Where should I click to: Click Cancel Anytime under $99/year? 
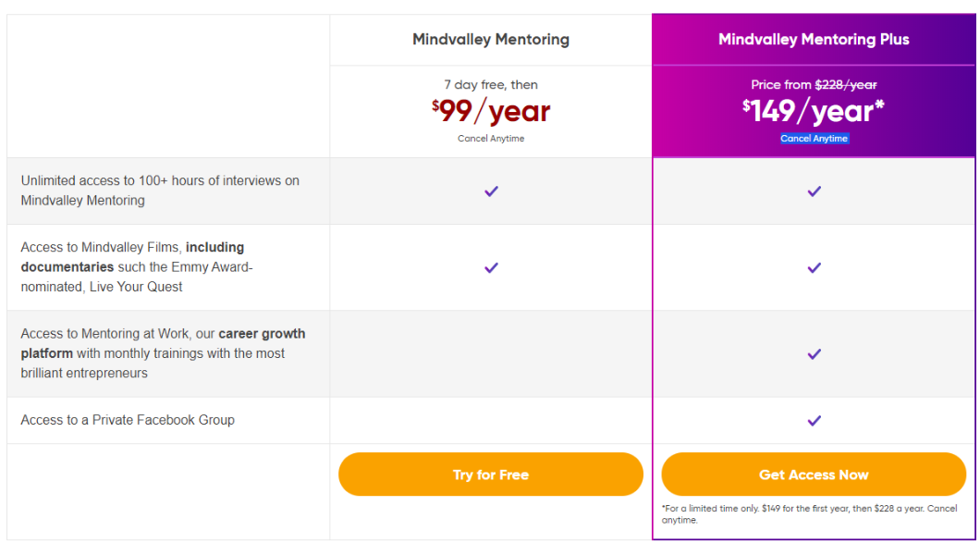491,139
